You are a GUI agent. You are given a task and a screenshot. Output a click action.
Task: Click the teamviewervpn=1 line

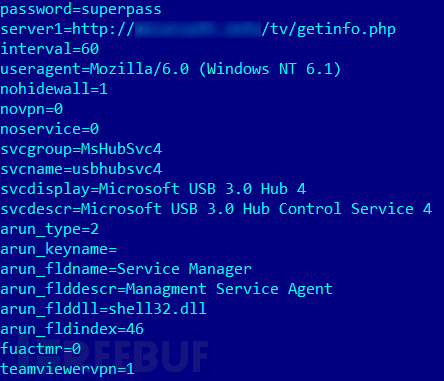coord(67,369)
